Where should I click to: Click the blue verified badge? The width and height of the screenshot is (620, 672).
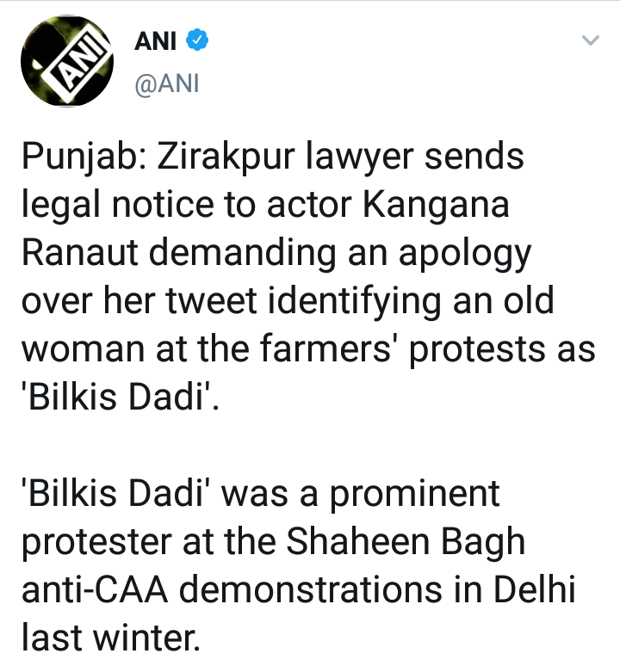point(195,40)
